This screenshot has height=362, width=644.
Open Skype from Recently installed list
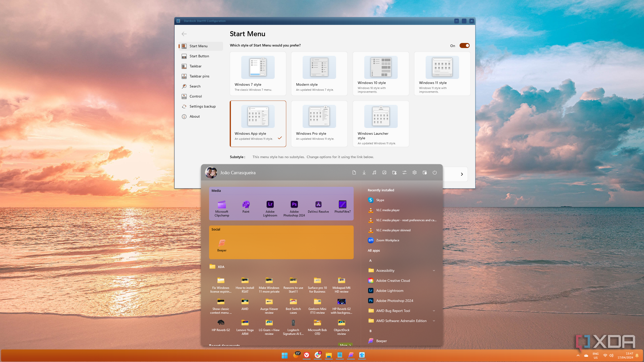pyautogui.click(x=380, y=200)
